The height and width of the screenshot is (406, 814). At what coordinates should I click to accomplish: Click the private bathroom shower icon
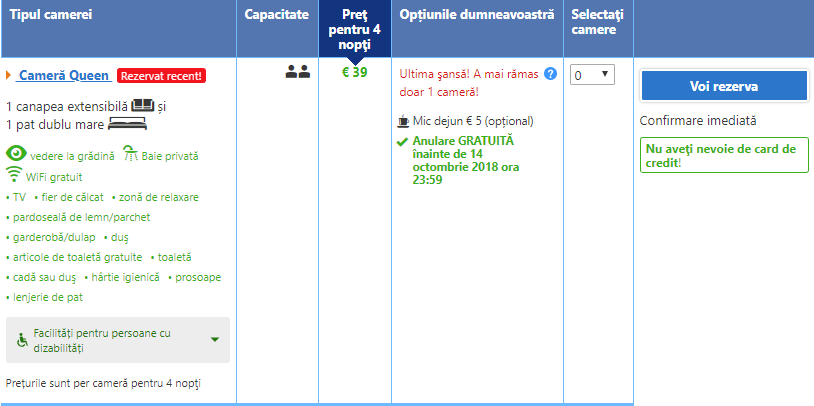click(x=131, y=154)
